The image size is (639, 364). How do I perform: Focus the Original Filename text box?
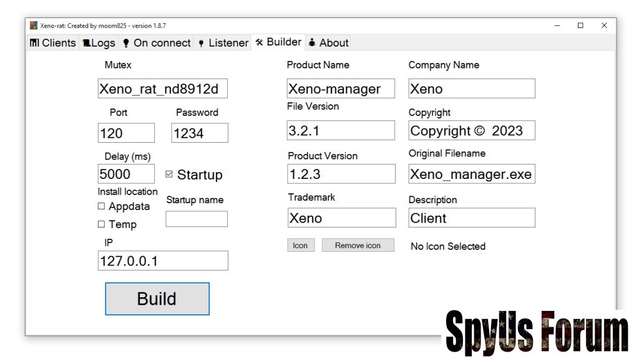click(471, 174)
